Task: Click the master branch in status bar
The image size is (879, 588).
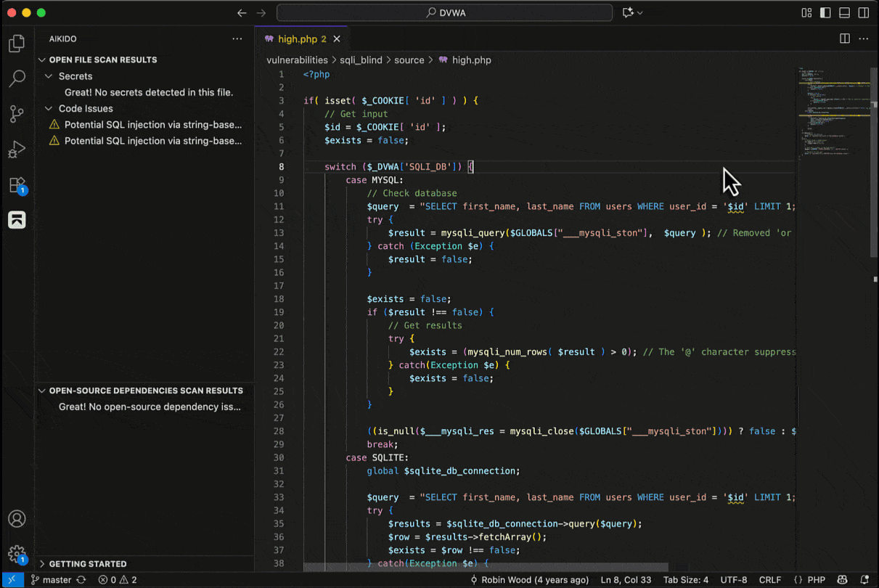Action: click(57, 580)
